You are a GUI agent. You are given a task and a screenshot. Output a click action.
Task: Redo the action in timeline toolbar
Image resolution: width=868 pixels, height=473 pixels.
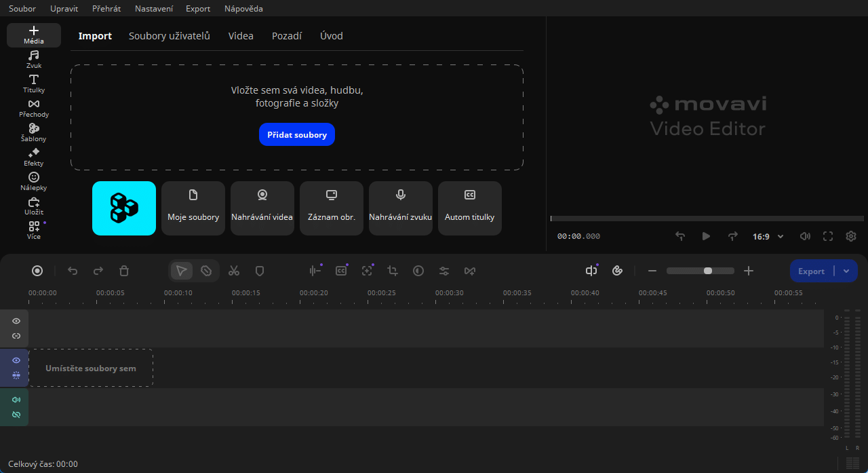click(98, 271)
